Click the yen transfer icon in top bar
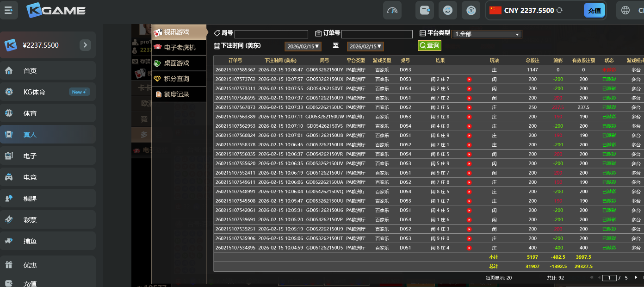Screen dimensions: 644x287 471,10
